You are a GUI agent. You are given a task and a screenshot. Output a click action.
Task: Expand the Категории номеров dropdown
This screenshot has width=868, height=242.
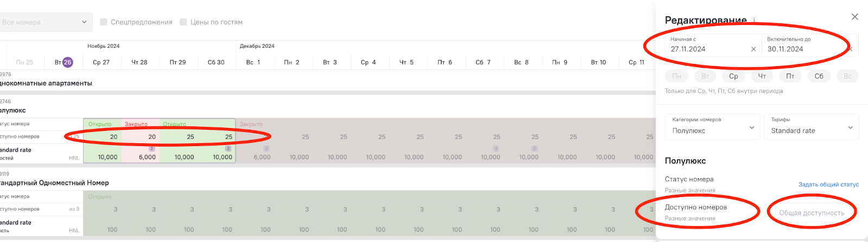(x=712, y=126)
